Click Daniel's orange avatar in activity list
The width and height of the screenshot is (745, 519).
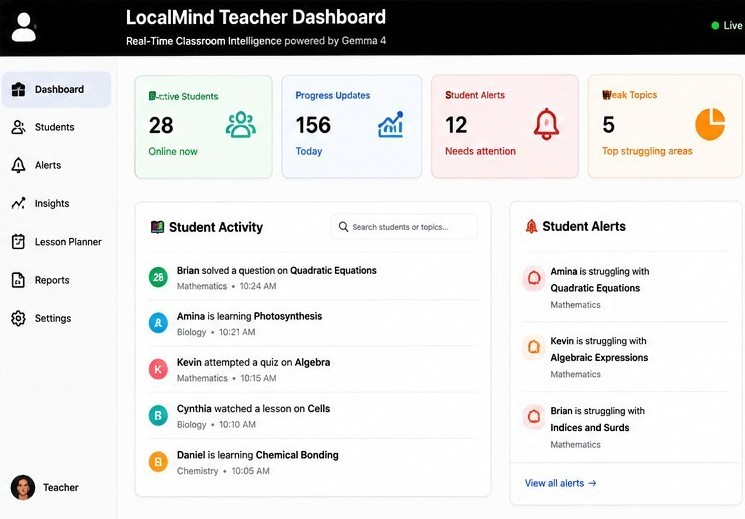tap(158, 461)
